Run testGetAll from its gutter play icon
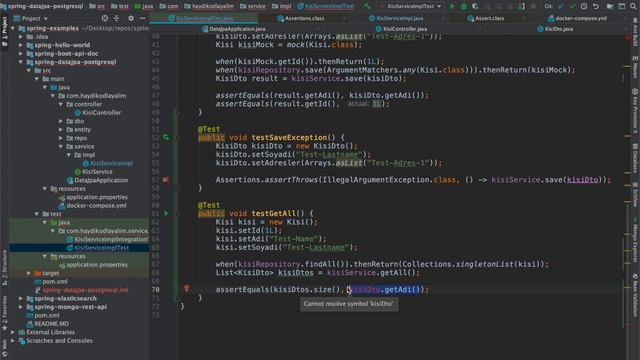The width and height of the screenshot is (640, 360). [x=166, y=213]
